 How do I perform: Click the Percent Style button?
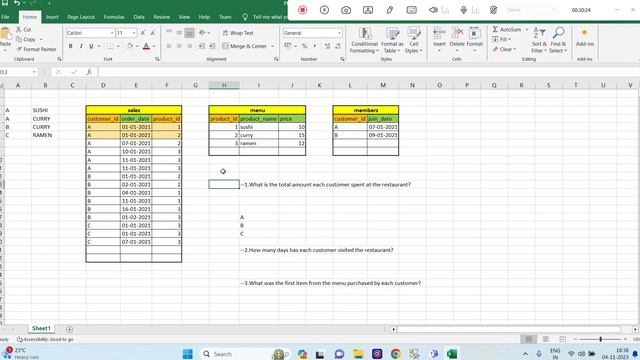coord(304,46)
